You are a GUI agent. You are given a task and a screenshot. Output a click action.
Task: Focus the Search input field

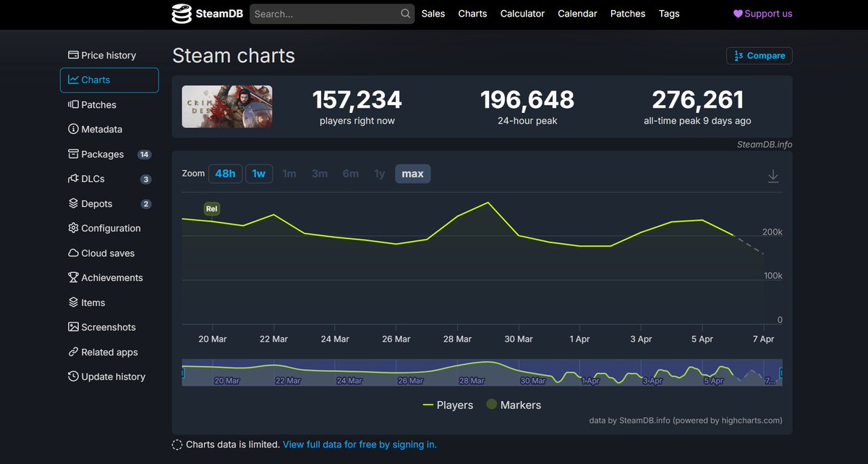tap(332, 14)
